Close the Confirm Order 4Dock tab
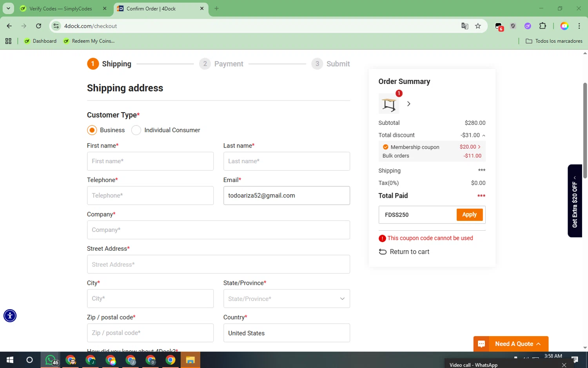The width and height of the screenshot is (588, 368). (202, 9)
